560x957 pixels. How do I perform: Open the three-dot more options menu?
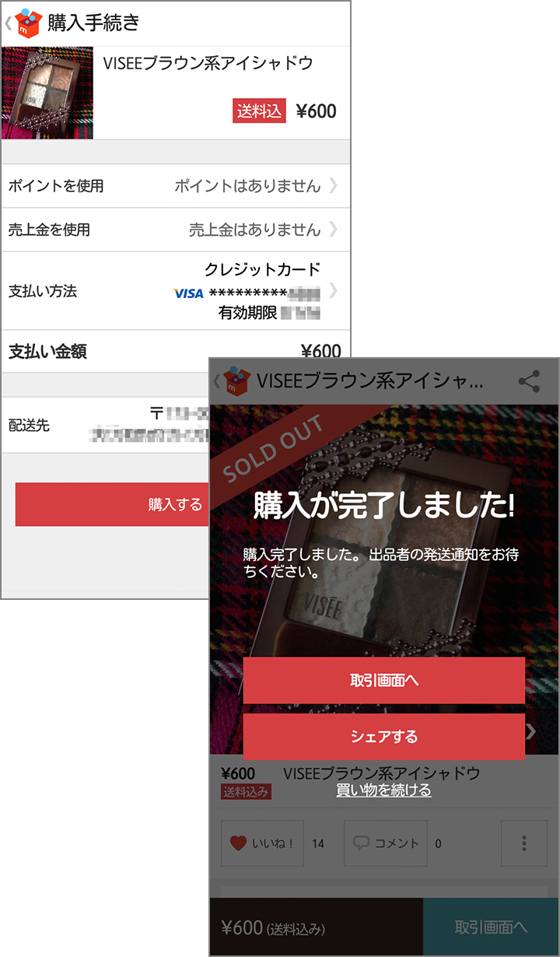tap(524, 843)
